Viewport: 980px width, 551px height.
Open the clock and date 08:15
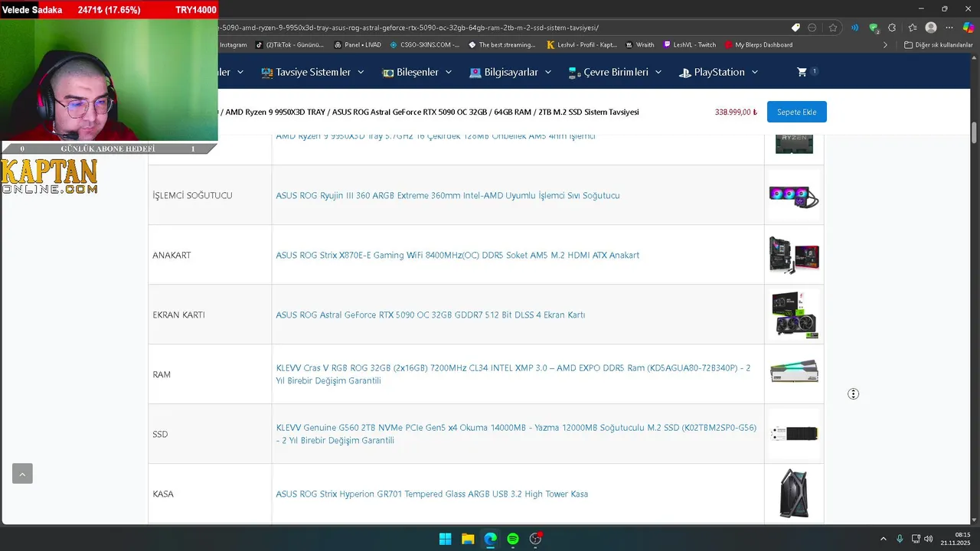coord(956,539)
